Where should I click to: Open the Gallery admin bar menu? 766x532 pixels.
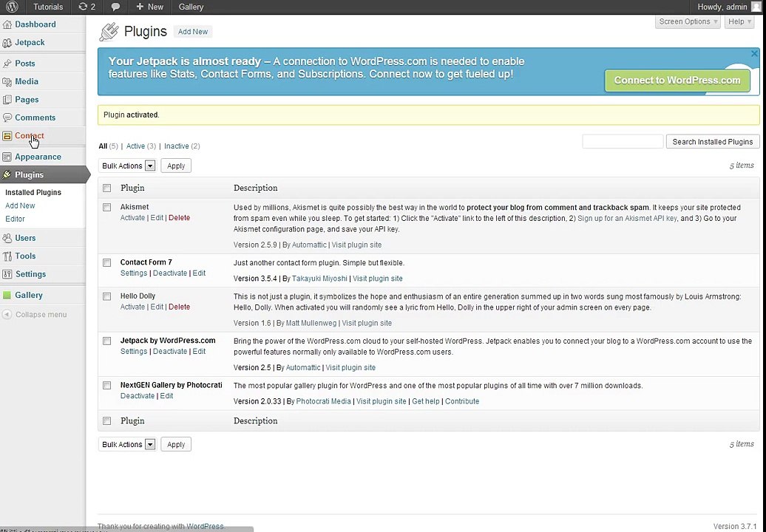(191, 7)
